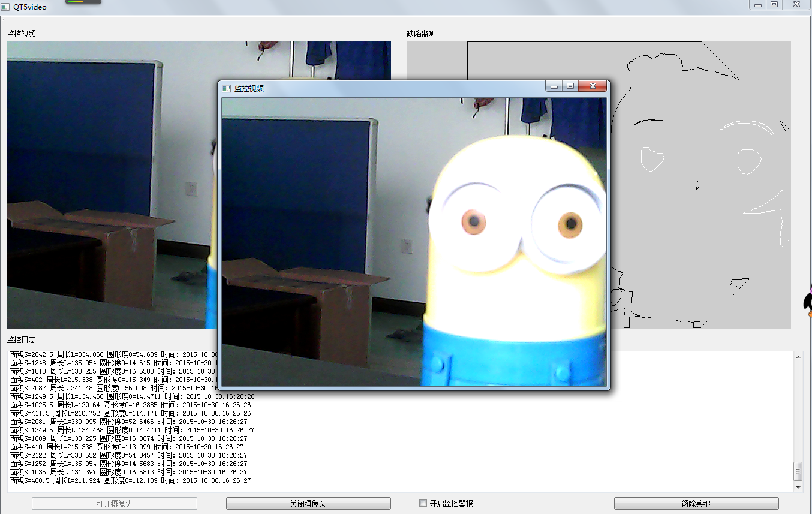Select log row 面积S=1009
The height and width of the screenshot is (514, 812).
point(128,438)
